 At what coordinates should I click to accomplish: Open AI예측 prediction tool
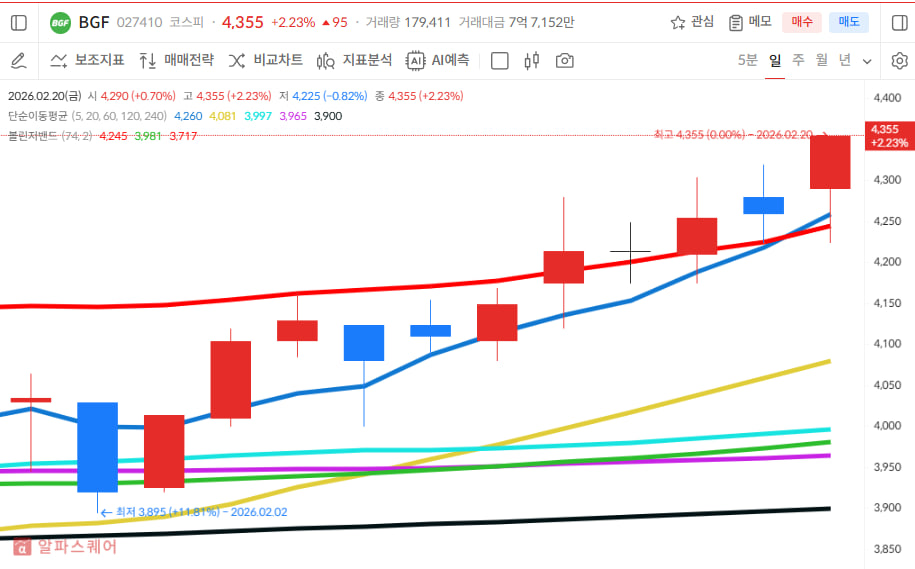tap(437, 61)
